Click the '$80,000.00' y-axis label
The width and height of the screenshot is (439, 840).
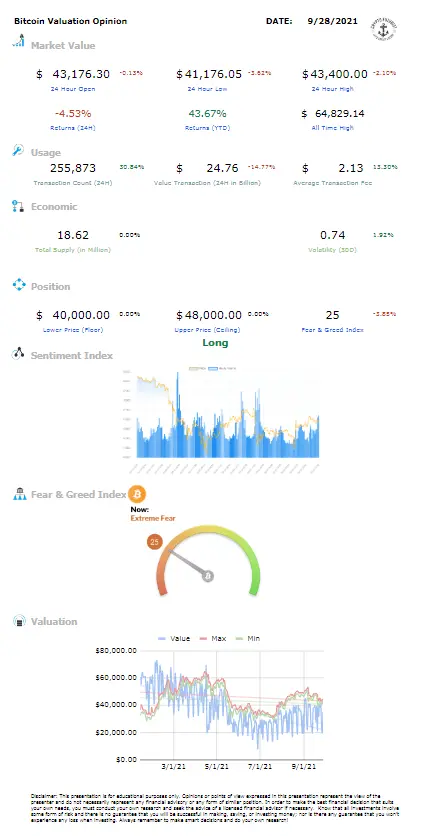116,650
